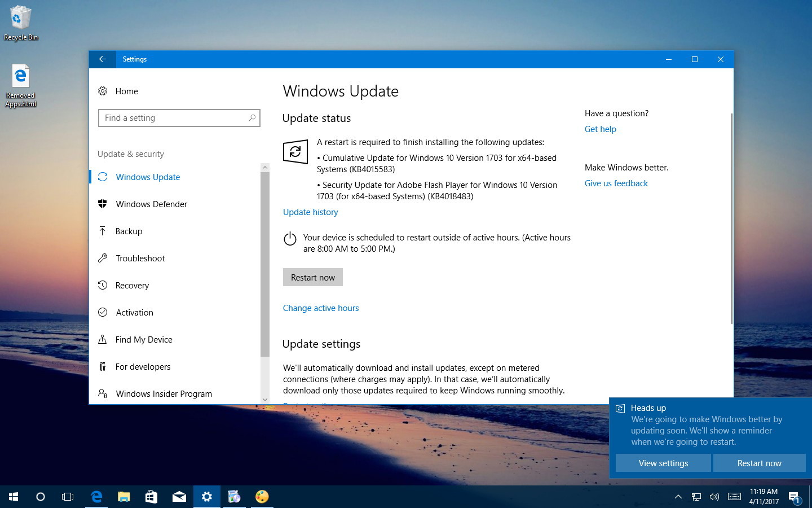Open the Action Center notification icon

tap(795, 497)
